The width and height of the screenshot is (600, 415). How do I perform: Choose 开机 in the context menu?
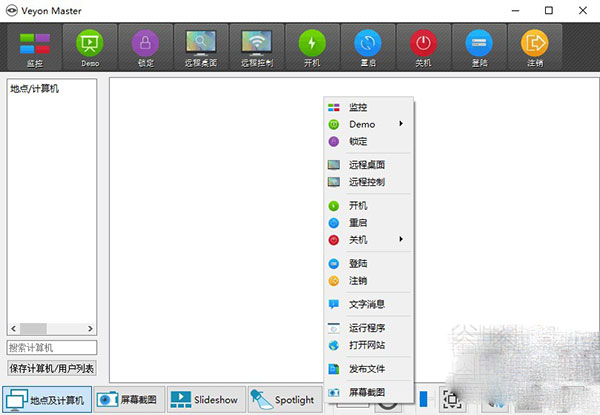(x=368, y=206)
